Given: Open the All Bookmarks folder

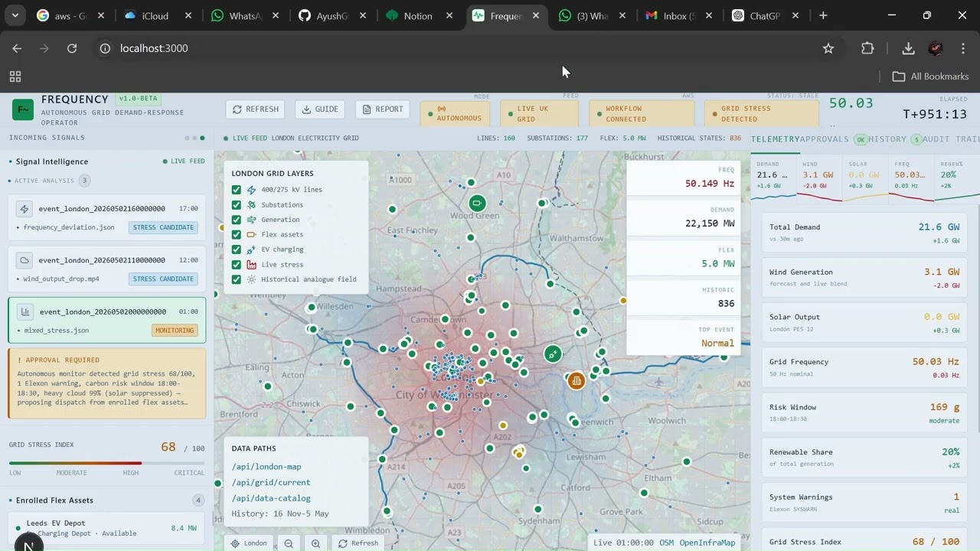Looking at the screenshot, I should click(931, 77).
